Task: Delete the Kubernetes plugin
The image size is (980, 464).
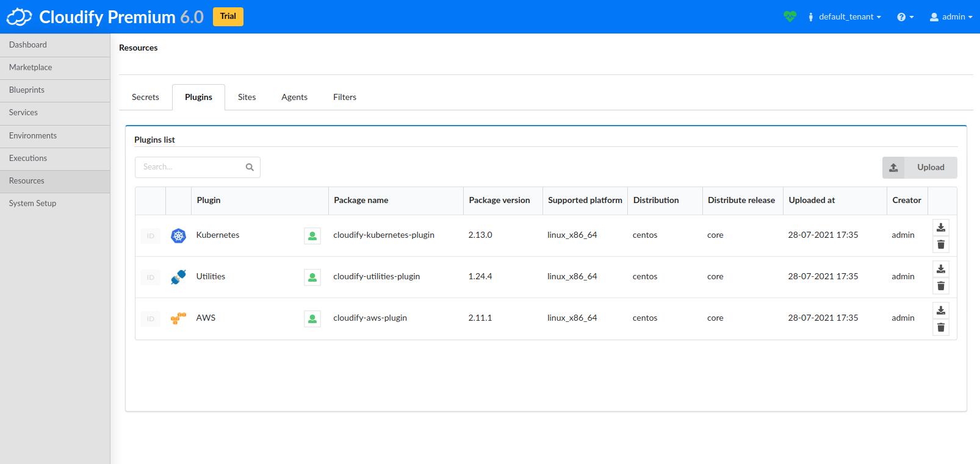Action: tap(941, 244)
